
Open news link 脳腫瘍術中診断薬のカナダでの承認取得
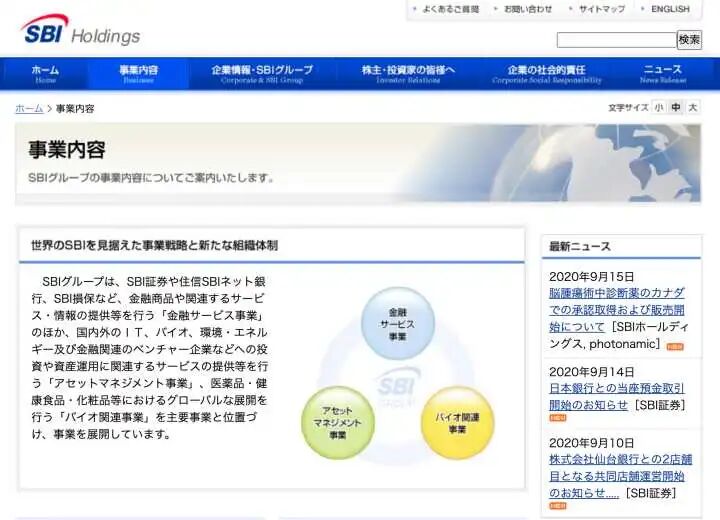pos(617,310)
